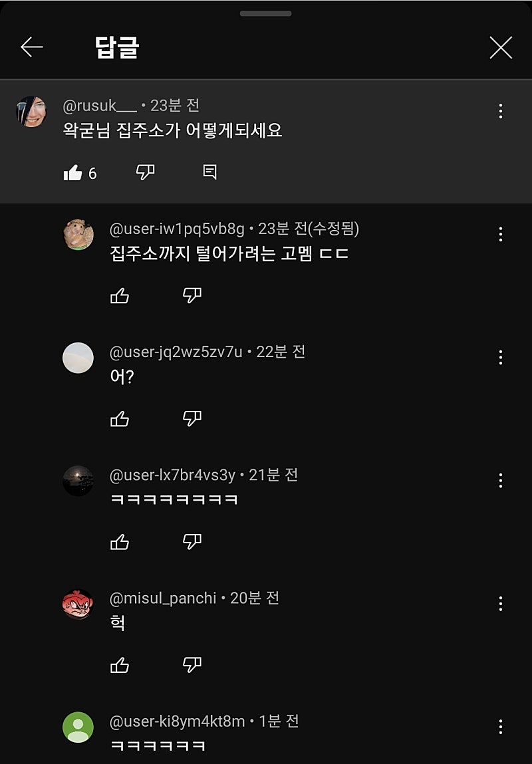Dislike the "어?" reply
The width and height of the screenshot is (532, 764).
[x=192, y=419]
